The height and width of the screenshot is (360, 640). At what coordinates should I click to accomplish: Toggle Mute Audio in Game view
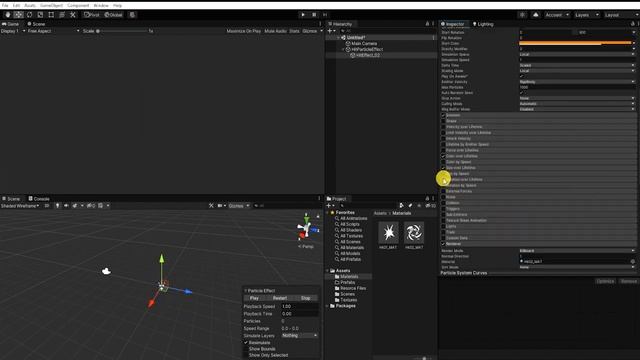276,31
